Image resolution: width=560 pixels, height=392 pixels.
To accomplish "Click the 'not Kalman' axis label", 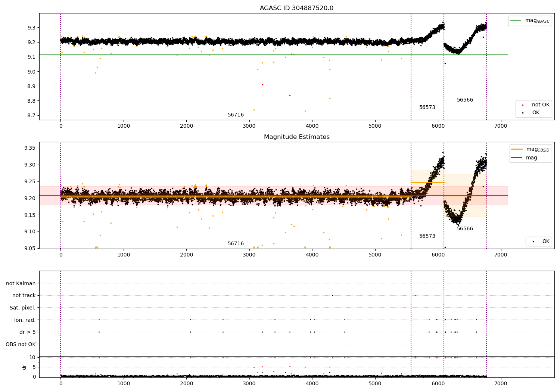I will (x=21, y=283).
